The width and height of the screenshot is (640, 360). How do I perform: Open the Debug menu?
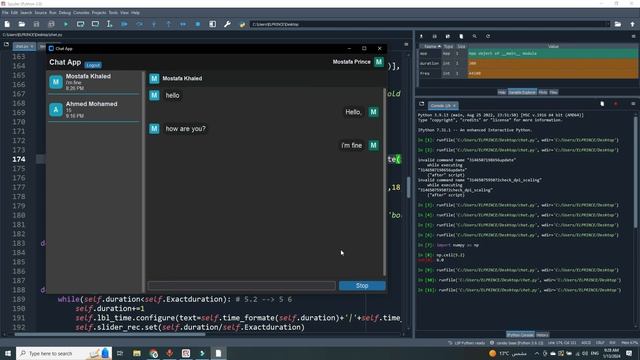pos(64,13)
